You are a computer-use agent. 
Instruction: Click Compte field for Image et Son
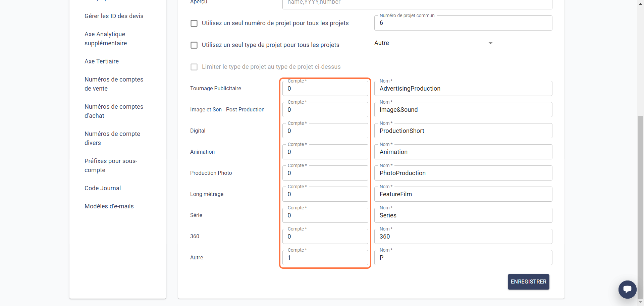[325, 110]
